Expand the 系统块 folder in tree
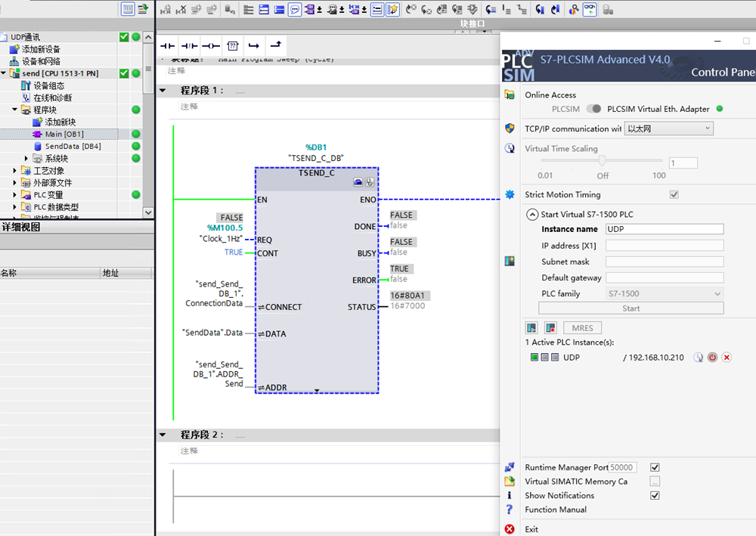The height and width of the screenshot is (536, 756). pos(26,159)
